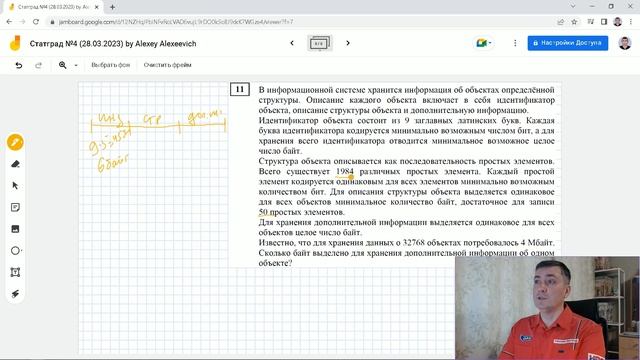Go to previous frame

(x=292, y=43)
